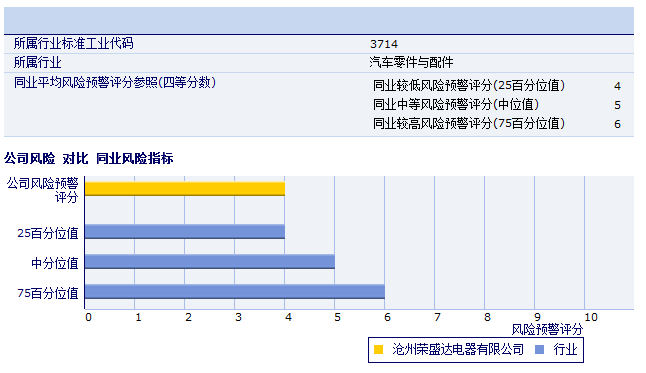Click the 公司风险 对比 同业风险指标 heading
Viewport: 646px width, 373px height.
tap(89, 158)
